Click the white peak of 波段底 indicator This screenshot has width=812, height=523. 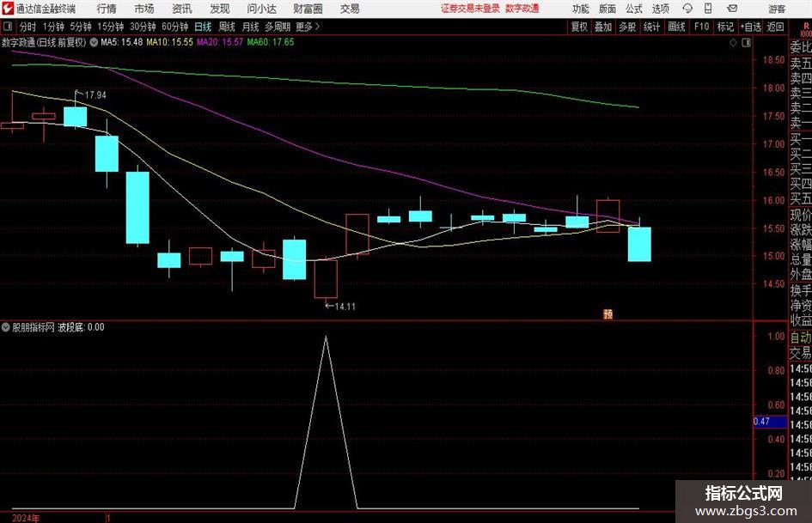(326, 338)
